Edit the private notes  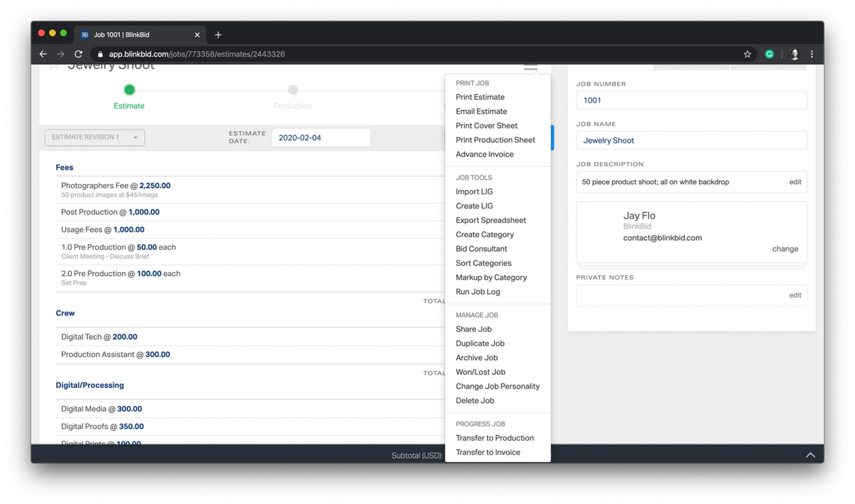tap(795, 295)
